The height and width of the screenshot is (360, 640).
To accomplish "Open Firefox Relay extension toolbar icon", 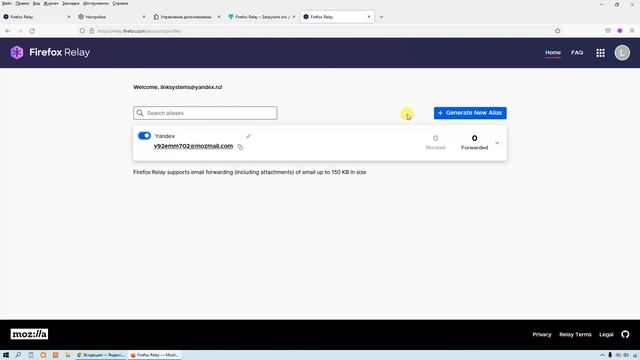I will coord(620,31).
